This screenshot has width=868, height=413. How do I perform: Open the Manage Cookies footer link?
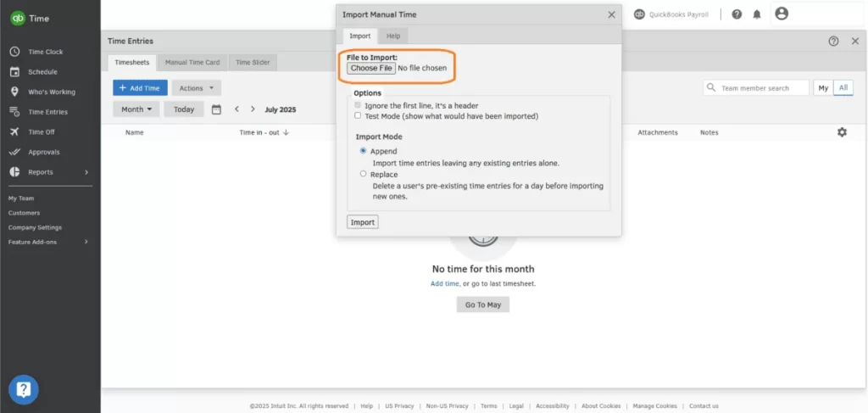coord(655,406)
